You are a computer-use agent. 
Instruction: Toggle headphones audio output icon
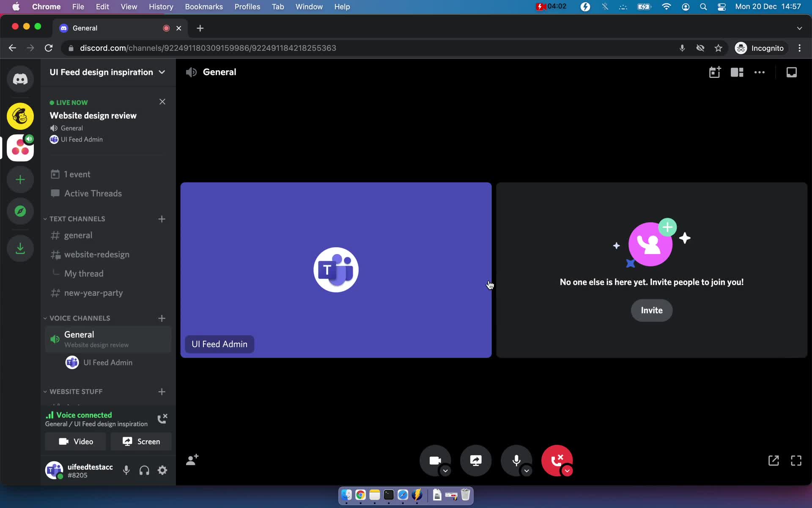144,470
